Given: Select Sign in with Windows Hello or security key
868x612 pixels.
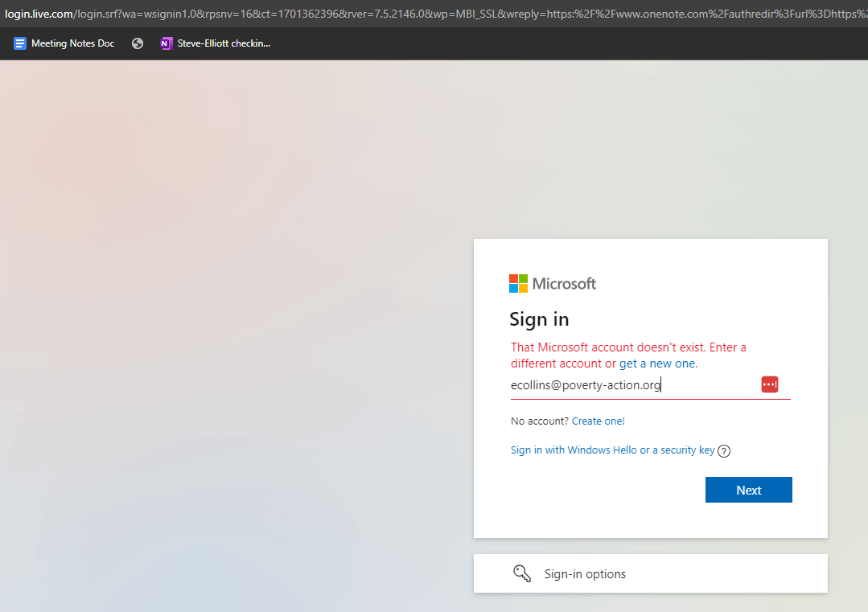Looking at the screenshot, I should point(612,450).
